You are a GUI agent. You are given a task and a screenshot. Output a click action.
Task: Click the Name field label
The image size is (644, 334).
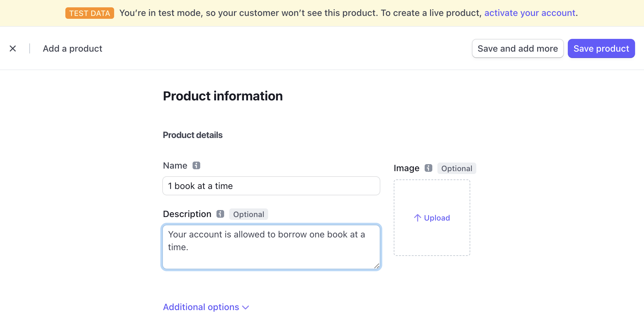[175, 166]
